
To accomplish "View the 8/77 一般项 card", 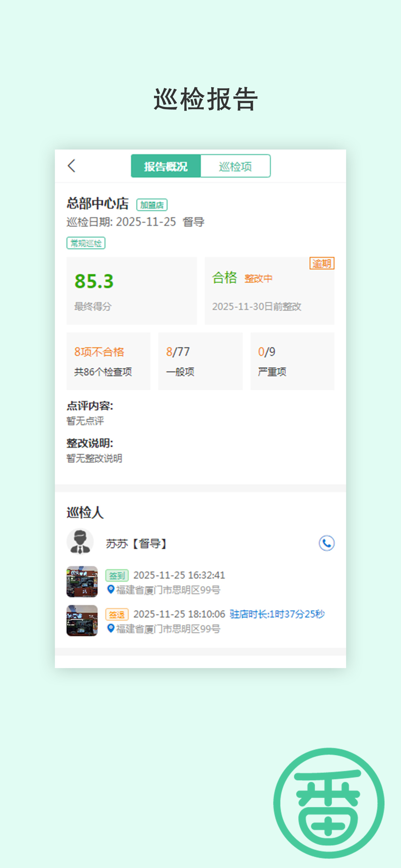I will pos(200,361).
